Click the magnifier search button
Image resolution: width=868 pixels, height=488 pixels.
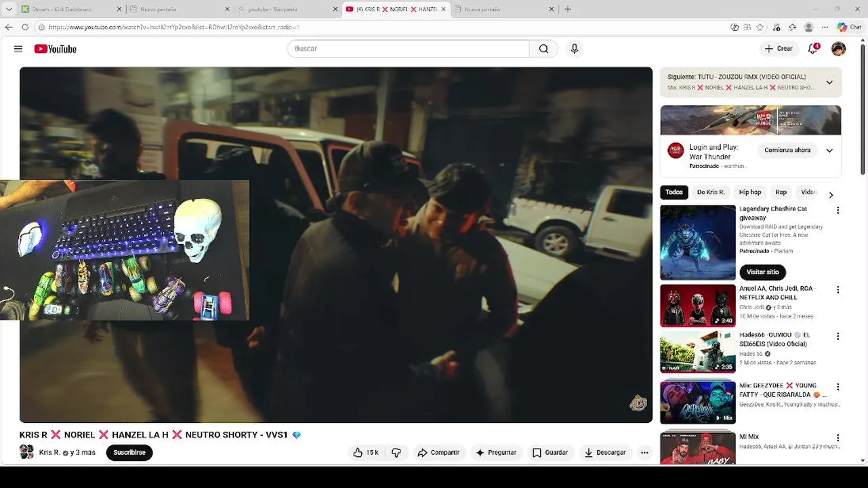(x=543, y=49)
